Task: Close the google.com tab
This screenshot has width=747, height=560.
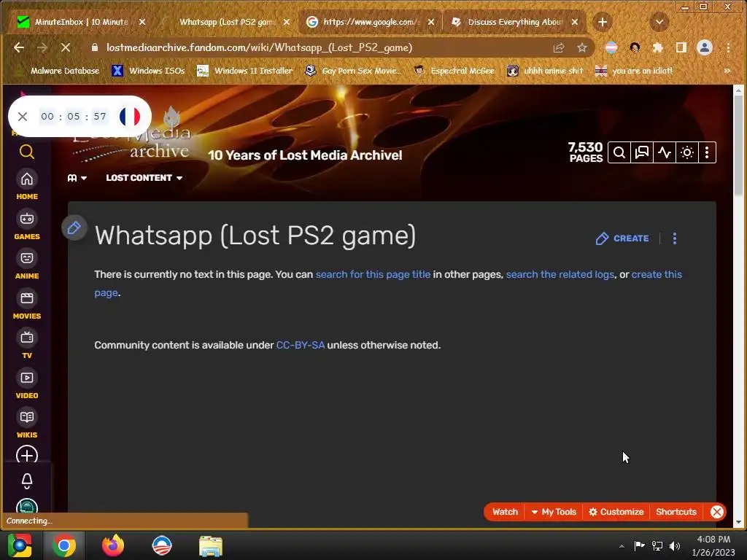Action: pyautogui.click(x=431, y=22)
